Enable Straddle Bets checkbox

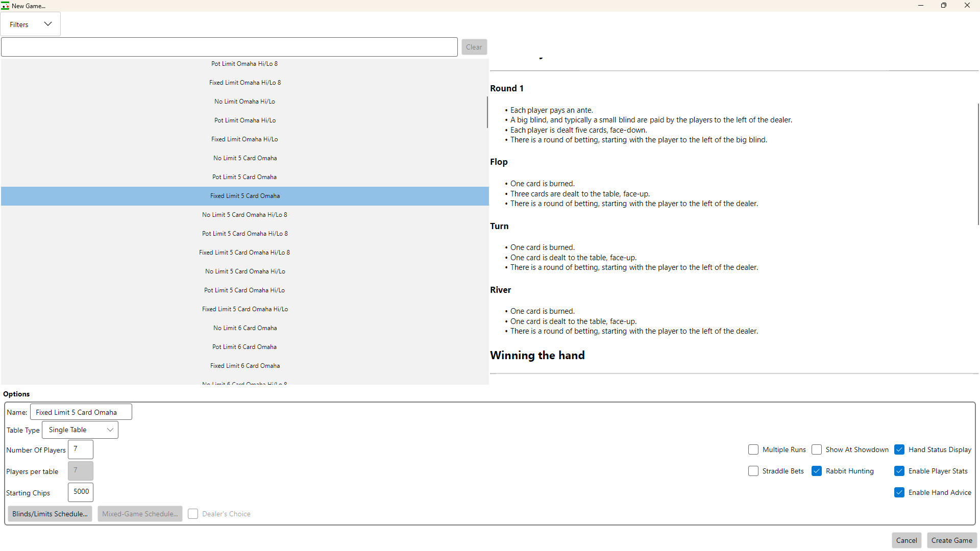pos(753,471)
